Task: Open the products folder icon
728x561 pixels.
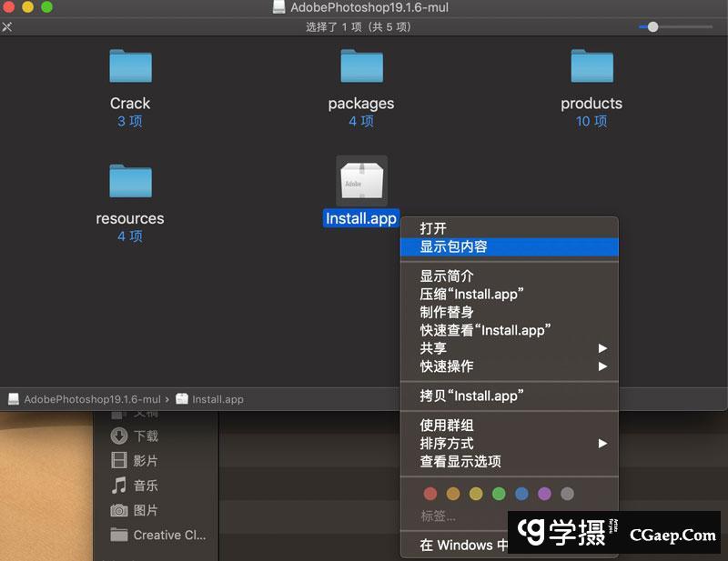Action: click(591, 66)
